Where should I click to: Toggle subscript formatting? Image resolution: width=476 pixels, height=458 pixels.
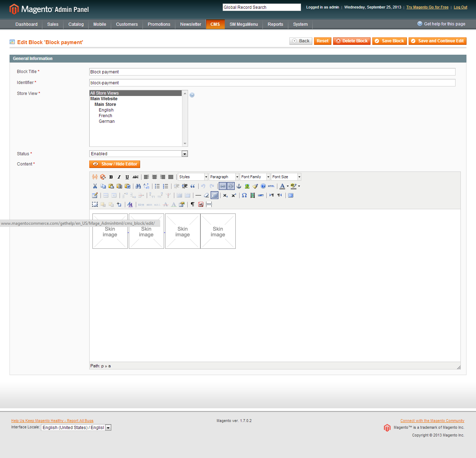pos(225,195)
